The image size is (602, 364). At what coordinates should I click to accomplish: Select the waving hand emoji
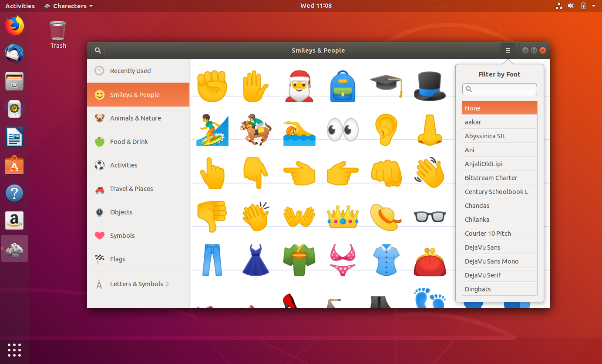tap(430, 173)
